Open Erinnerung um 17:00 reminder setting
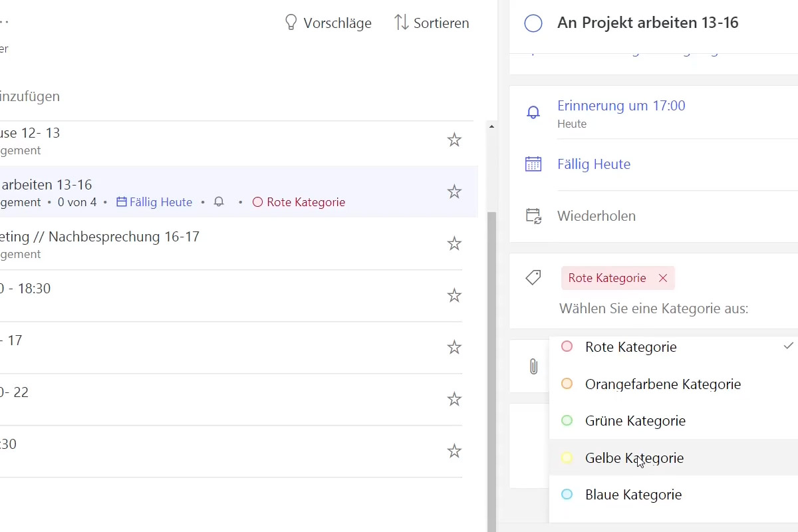This screenshot has width=798, height=532. (621, 106)
